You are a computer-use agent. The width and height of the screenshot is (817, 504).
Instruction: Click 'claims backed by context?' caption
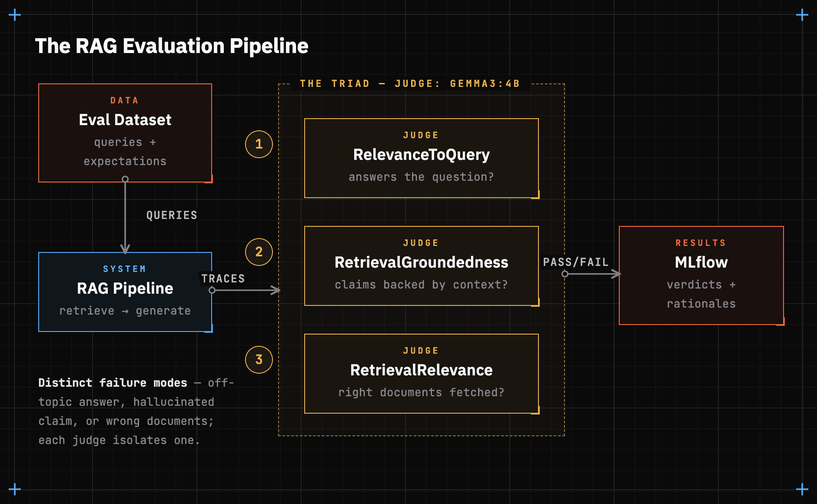(x=422, y=285)
